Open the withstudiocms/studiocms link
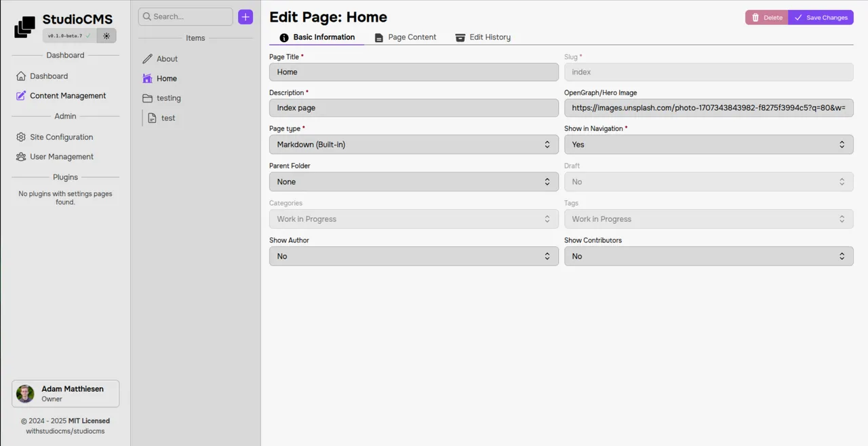The width and height of the screenshot is (868, 446). (x=65, y=430)
